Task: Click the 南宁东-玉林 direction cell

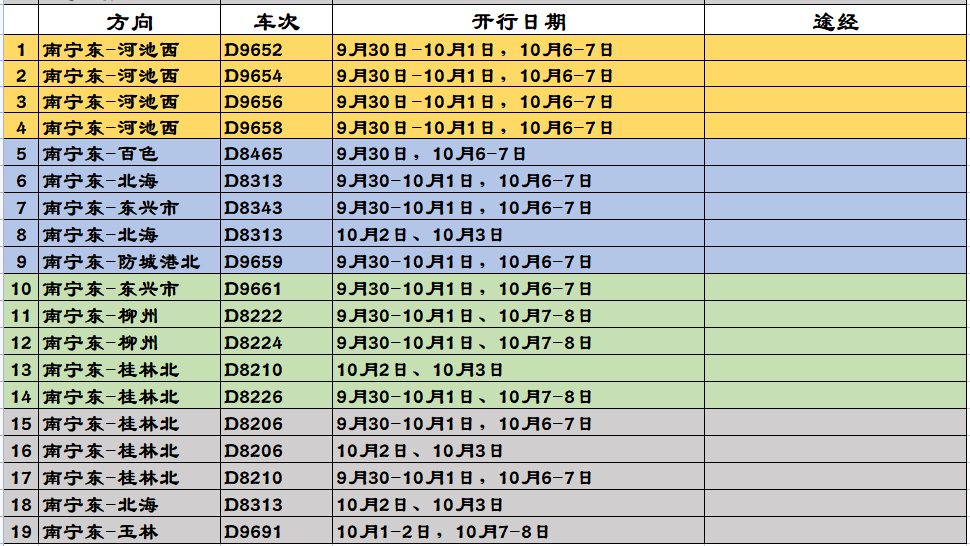Action: [100, 532]
